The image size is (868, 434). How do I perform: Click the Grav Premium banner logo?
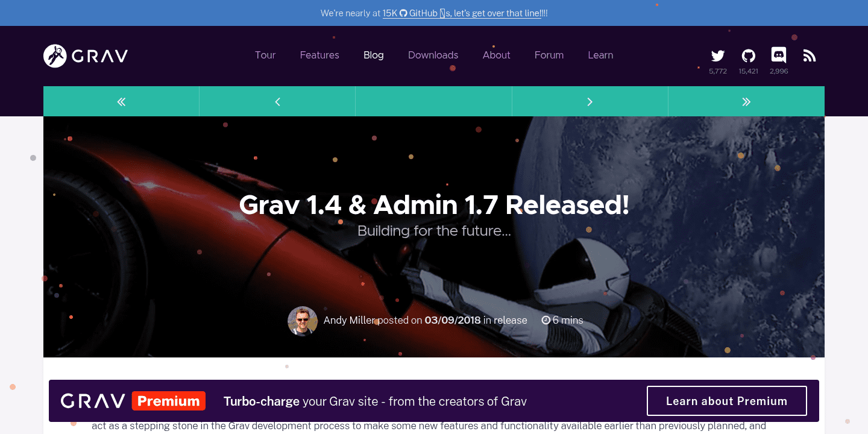[x=133, y=401]
